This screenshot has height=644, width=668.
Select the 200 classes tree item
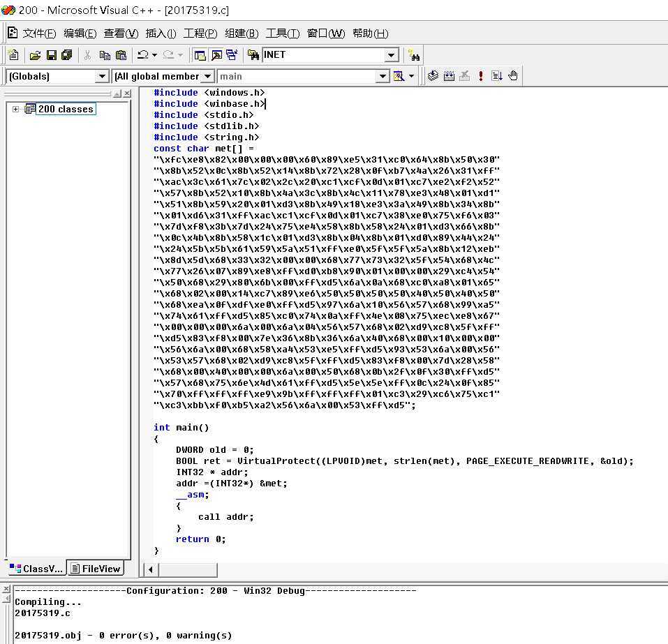click(66, 109)
